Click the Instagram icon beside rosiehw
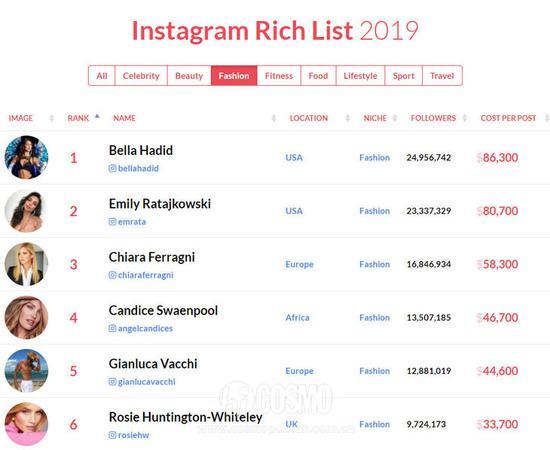This screenshot has width=550, height=450. (x=112, y=435)
